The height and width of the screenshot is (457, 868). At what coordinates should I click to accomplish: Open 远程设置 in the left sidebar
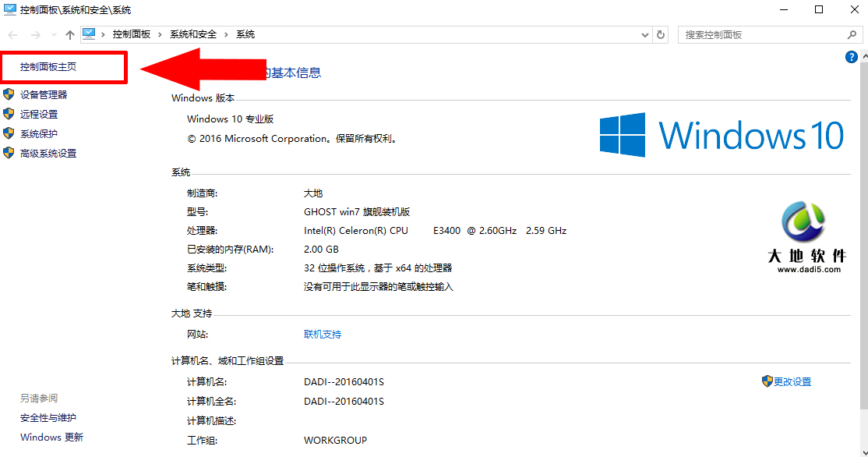(x=39, y=115)
